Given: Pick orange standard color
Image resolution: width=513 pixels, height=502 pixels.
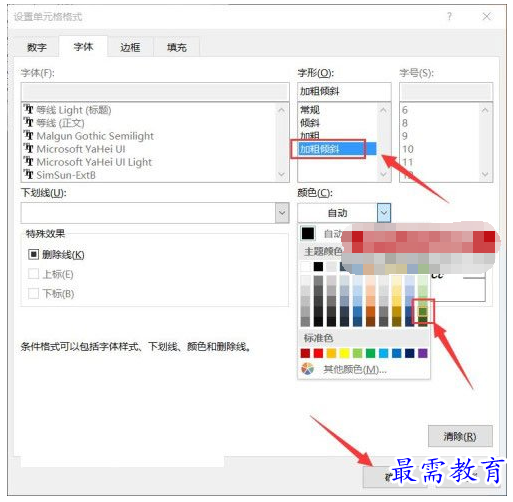Looking at the screenshot, I should (331, 353).
